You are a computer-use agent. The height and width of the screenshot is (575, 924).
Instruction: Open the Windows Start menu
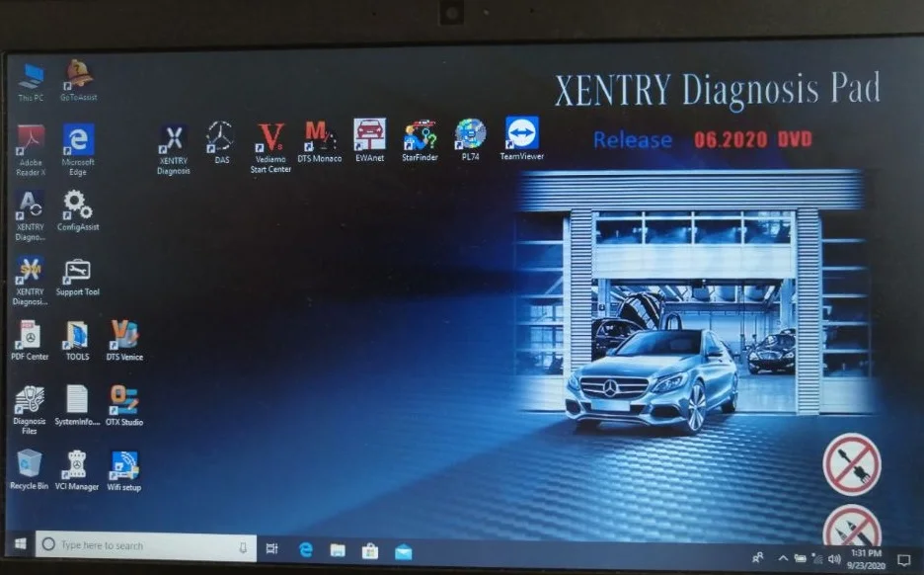20,543
